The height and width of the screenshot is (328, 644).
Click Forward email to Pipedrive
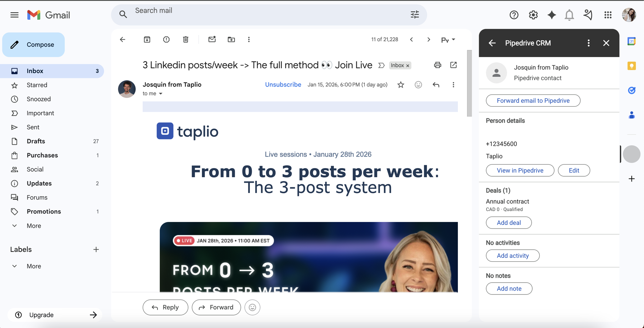point(533,101)
